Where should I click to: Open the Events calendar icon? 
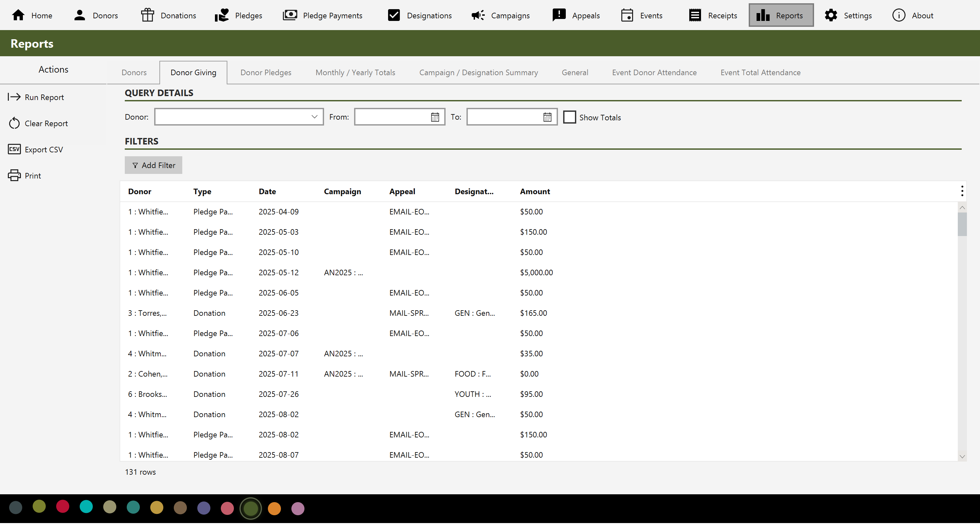point(627,15)
